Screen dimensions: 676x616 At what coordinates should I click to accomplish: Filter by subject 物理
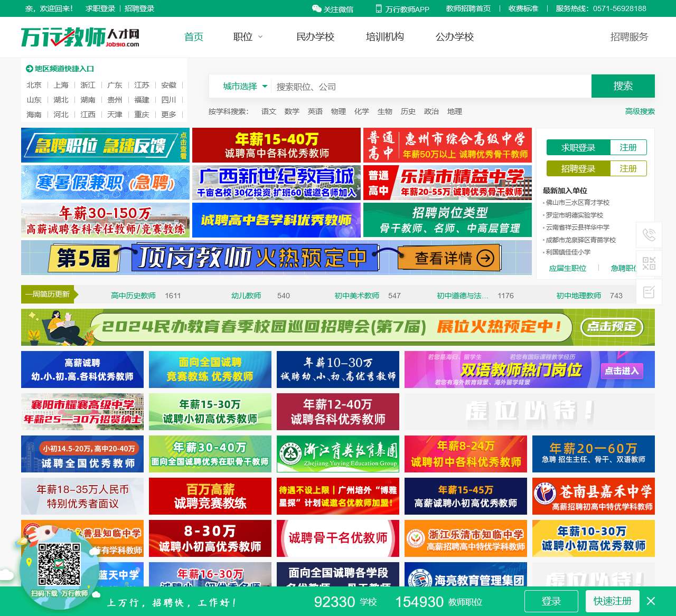click(x=339, y=111)
